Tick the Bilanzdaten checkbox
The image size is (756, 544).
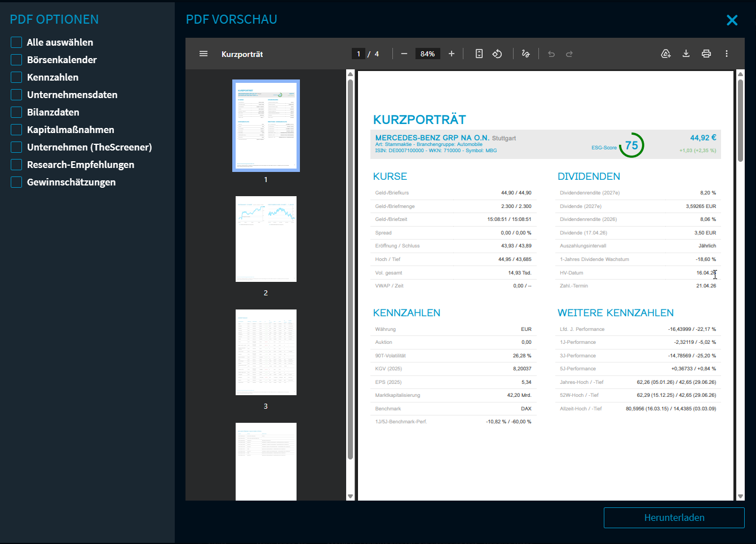[16, 112]
